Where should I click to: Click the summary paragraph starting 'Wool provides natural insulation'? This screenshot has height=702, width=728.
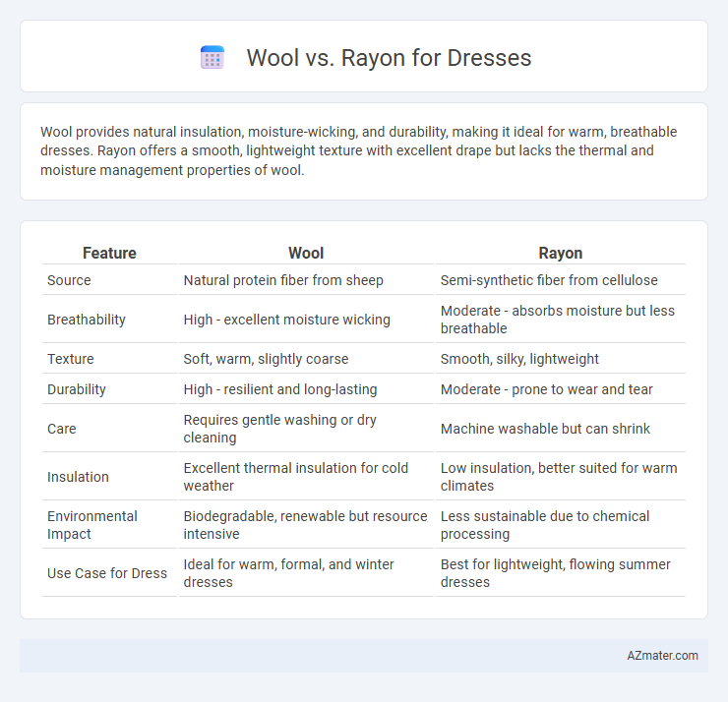[x=358, y=150]
